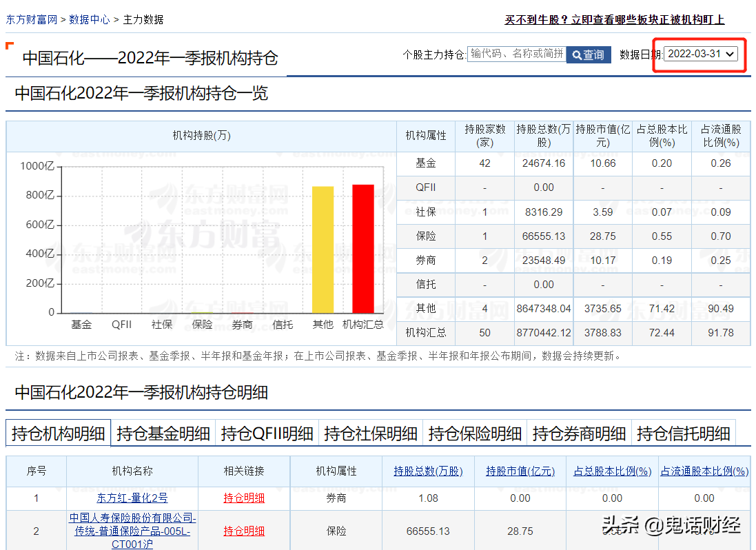
Task: Click the 社保 shares value 8316.29
Action: point(543,212)
